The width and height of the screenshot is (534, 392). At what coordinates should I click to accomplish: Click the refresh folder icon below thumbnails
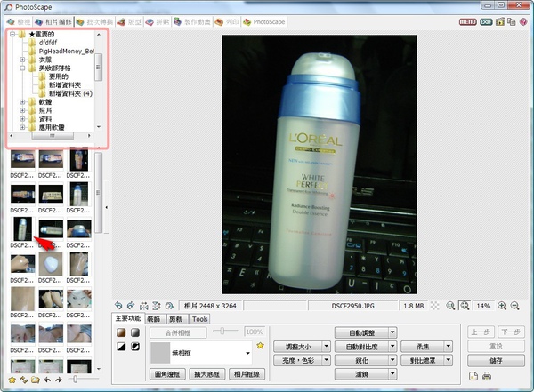[x=23, y=380]
